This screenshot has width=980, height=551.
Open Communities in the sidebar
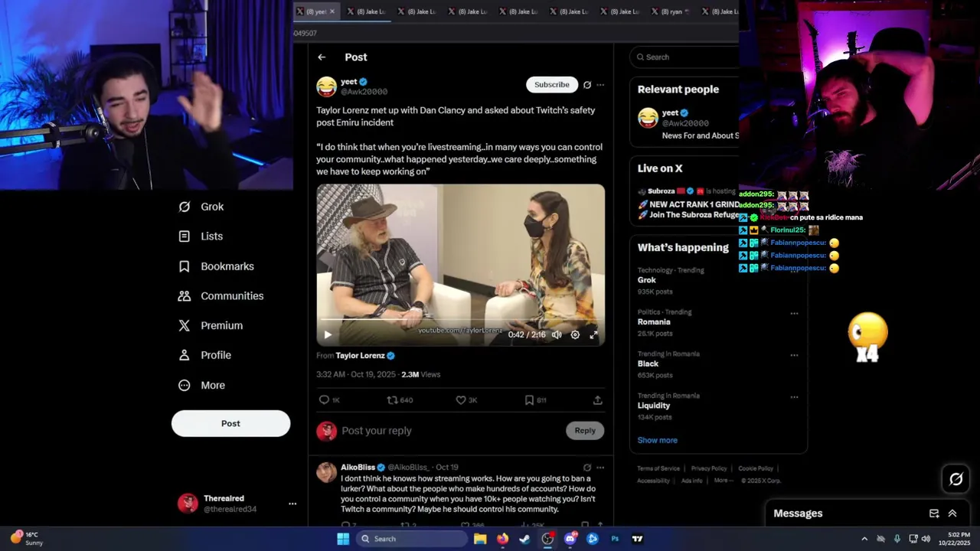(220, 296)
